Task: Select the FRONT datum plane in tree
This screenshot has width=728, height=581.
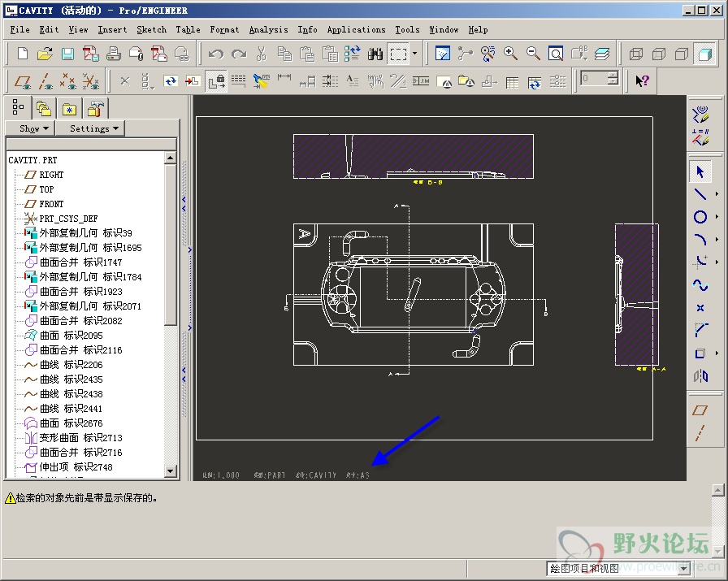Action: click(x=51, y=204)
